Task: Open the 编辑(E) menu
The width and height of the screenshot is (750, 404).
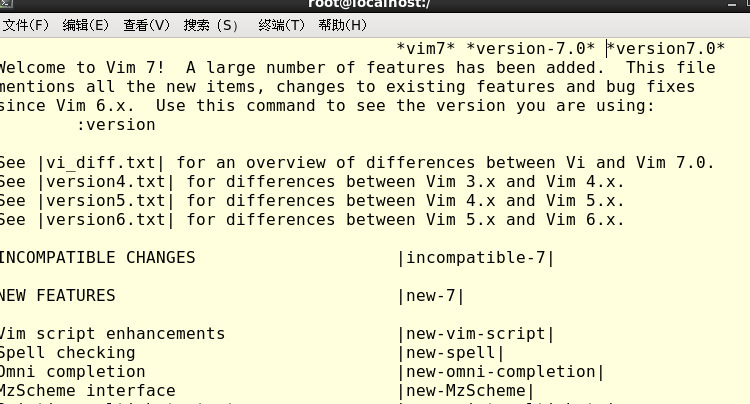Action: coord(85,25)
